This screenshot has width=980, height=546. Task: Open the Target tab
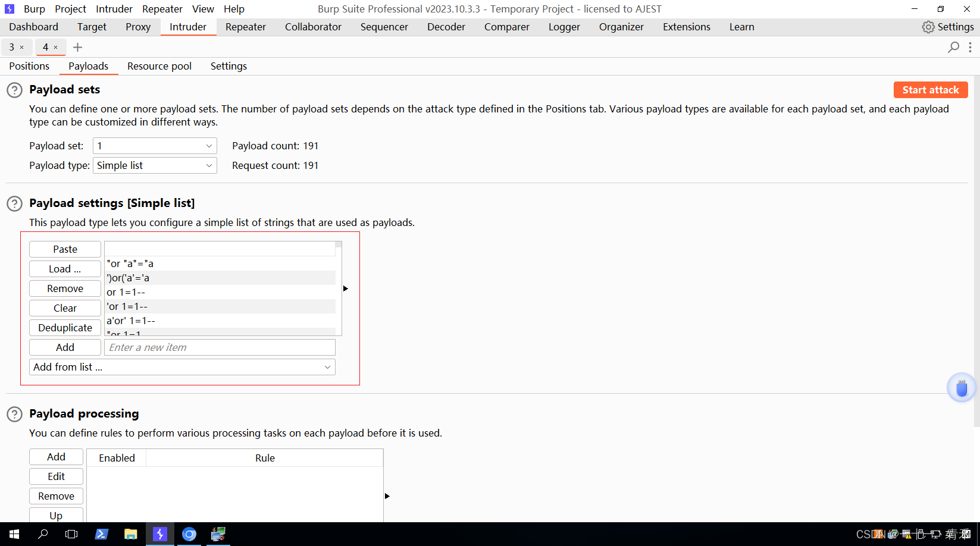[92, 27]
